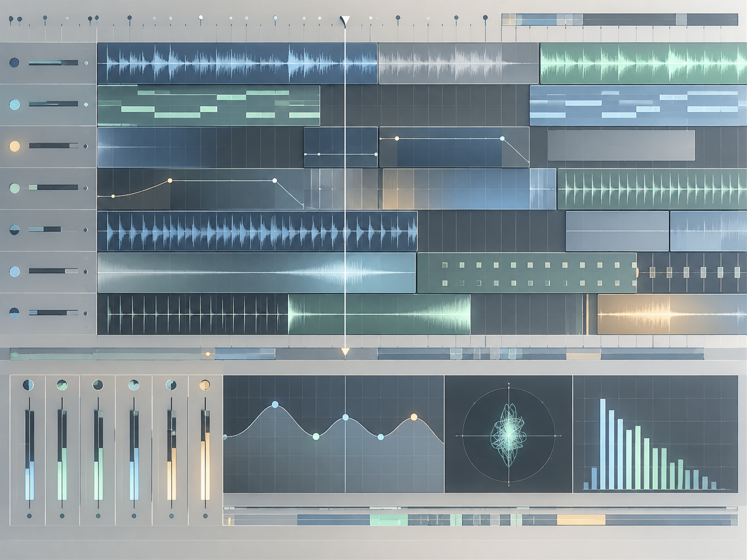This screenshot has width=747, height=560.
Task: Toggle the dot button below the third mixer fader
Action: coord(98,516)
